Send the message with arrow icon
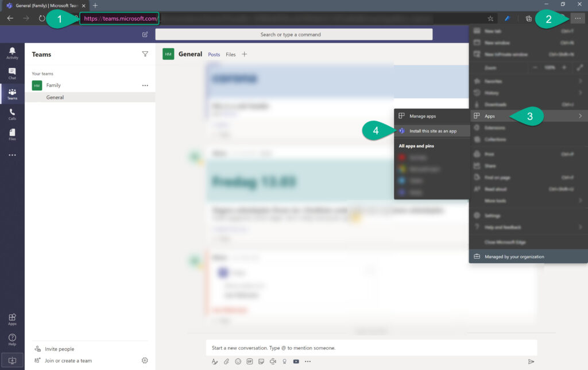Image resolution: width=588 pixels, height=370 pixels. [x=531, y=362]
